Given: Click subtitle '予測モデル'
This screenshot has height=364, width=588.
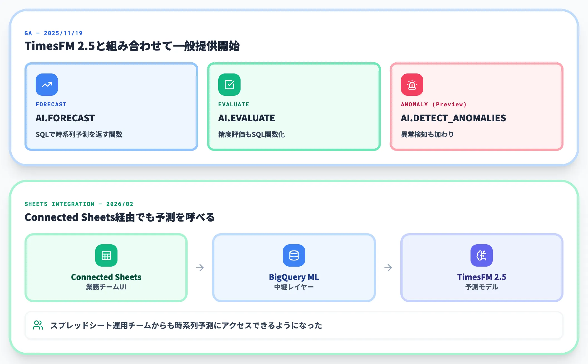Looking at the screenshot, I should (x=482, y=287).
